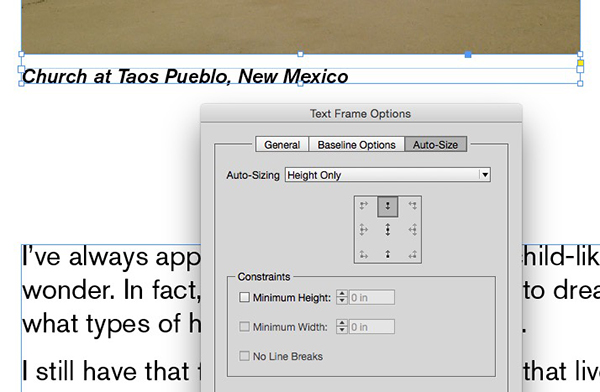Select the left-center auto-size reference point

(364, 230)
